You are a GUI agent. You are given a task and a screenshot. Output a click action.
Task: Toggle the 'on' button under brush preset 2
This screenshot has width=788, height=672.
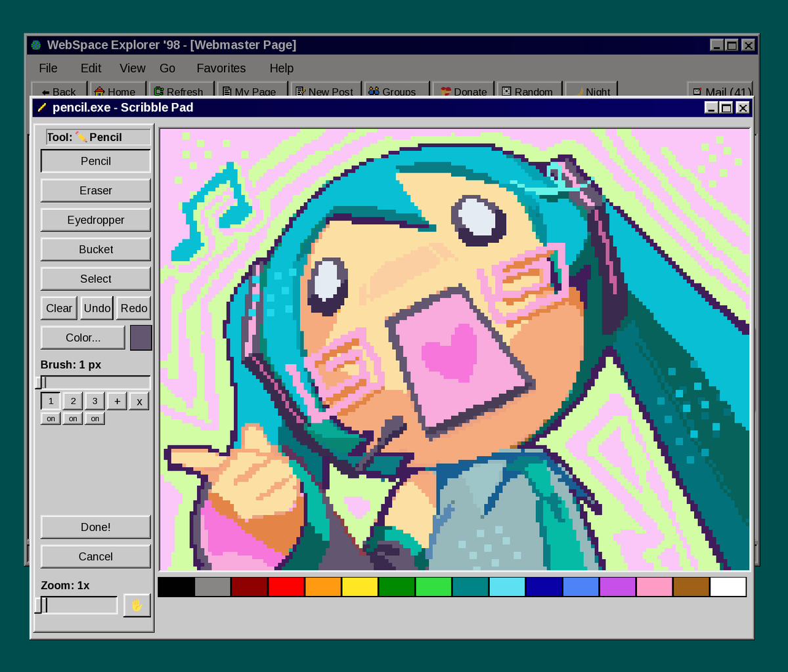tap(73, 419)
